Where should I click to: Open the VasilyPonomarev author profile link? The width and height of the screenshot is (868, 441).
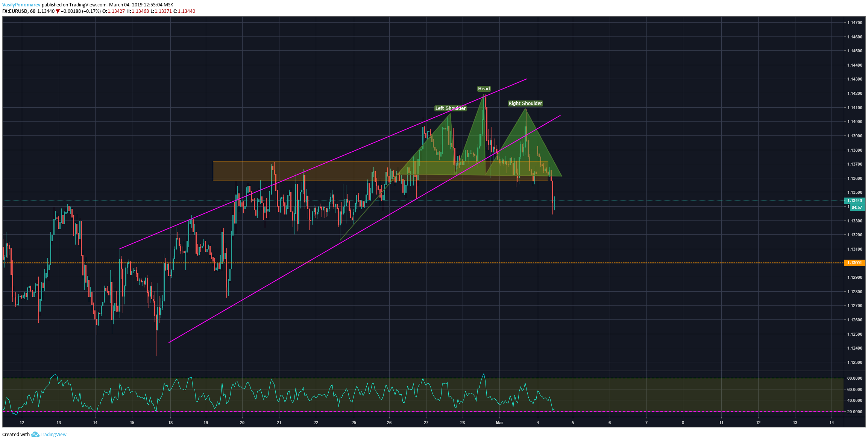[x=21, y=5]
